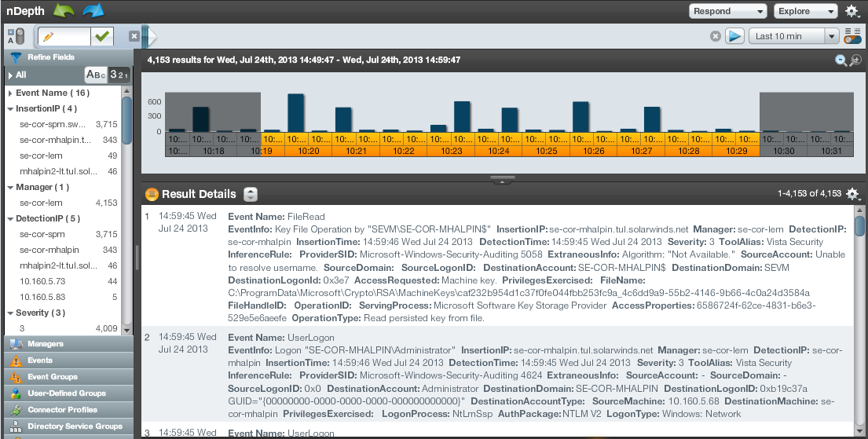
Task: Click the pencil search input field
Action: [x=64, y=37]
